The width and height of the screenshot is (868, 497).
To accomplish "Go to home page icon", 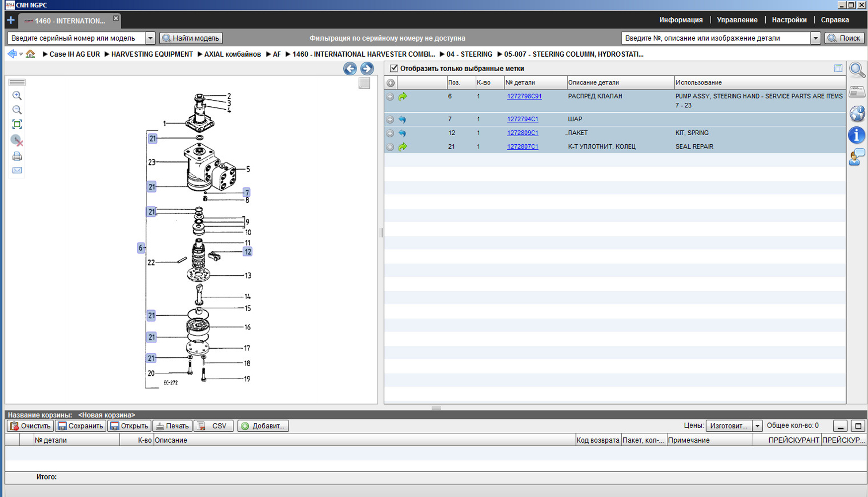I will point(30,54).
